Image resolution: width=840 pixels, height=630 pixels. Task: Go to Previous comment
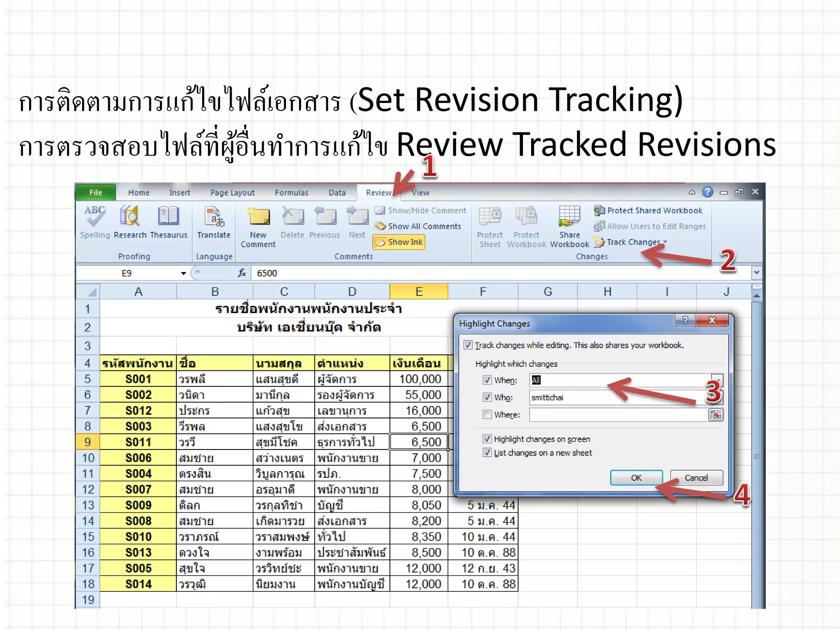point(325,222)
